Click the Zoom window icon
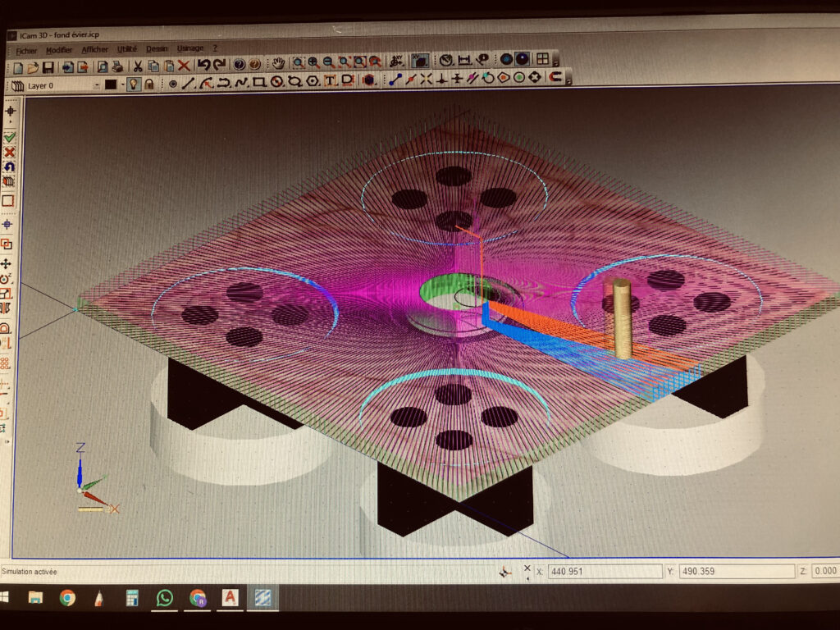This screenshot has width=840, height=630. tap(298, 62)
